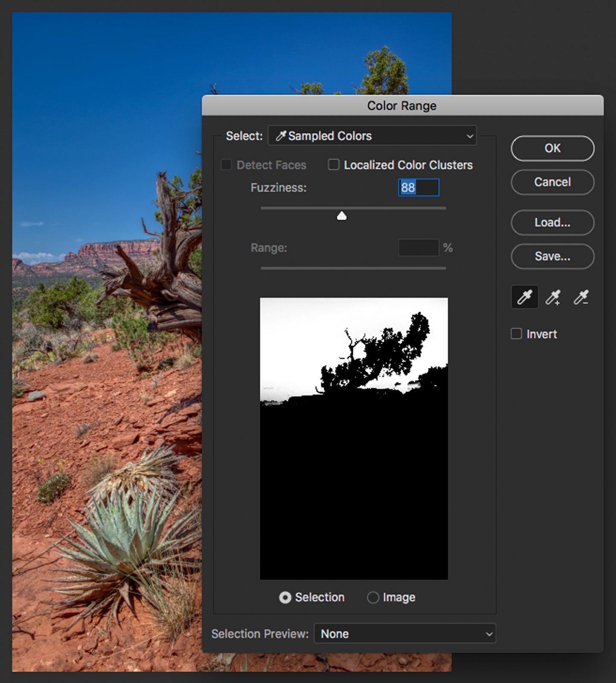Focus the Fuzziness value field

click(418, 188)
